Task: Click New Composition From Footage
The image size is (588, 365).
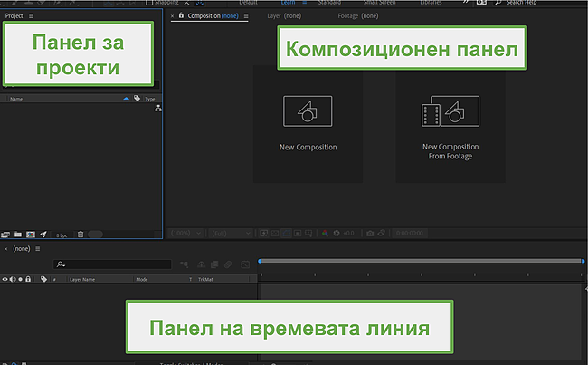Action: tap(450, 126)
